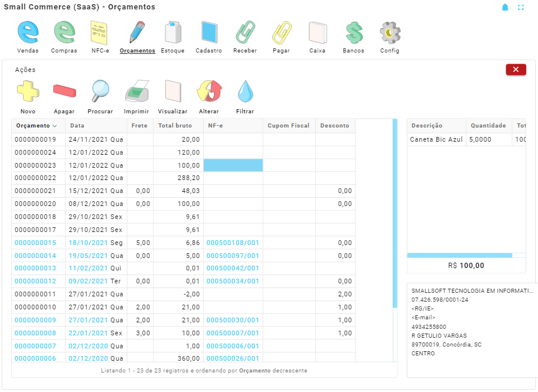The width and height of the screenshot is (538, 392).
Task: Sort by Orçamento column header arrow
Action: 55,126
